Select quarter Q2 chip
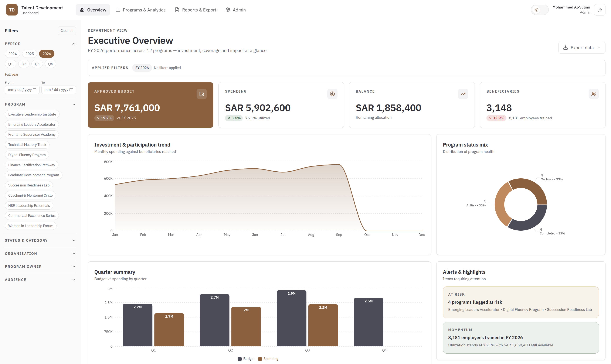 tap(24, 64)
